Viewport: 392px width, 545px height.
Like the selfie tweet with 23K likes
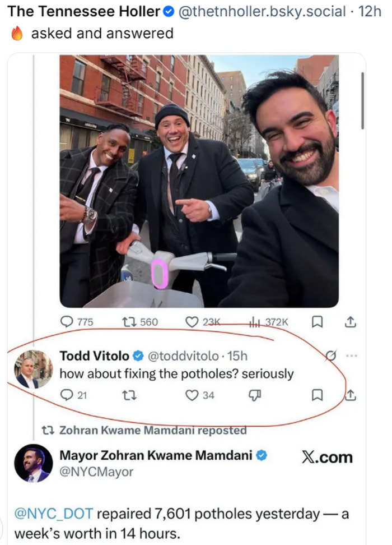pyautogui.click(x=192, y=321)
